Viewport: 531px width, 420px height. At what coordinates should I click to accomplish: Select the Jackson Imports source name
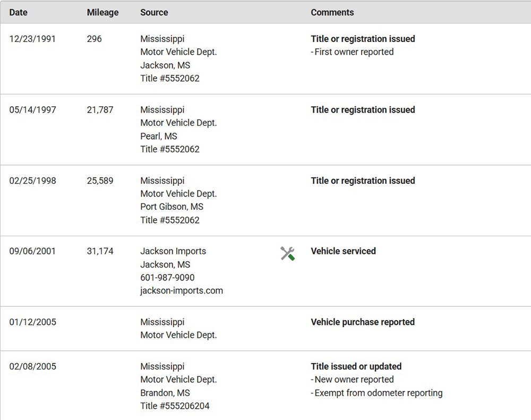tap(173, 251)
